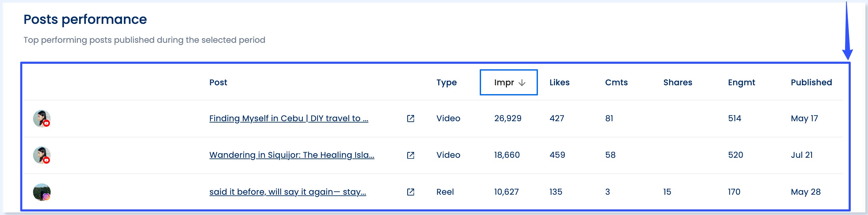Select the Type column header

(x=446, y=83)
